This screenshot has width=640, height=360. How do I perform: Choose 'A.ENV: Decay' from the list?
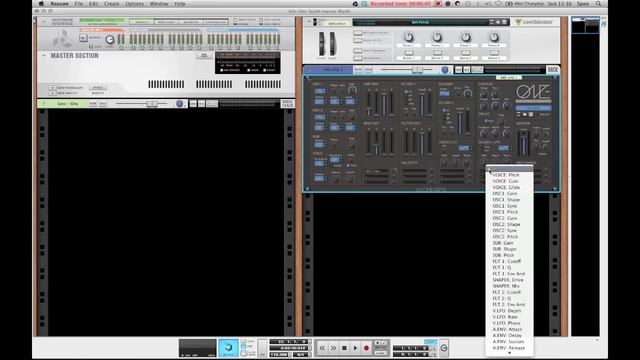[507, 335]
